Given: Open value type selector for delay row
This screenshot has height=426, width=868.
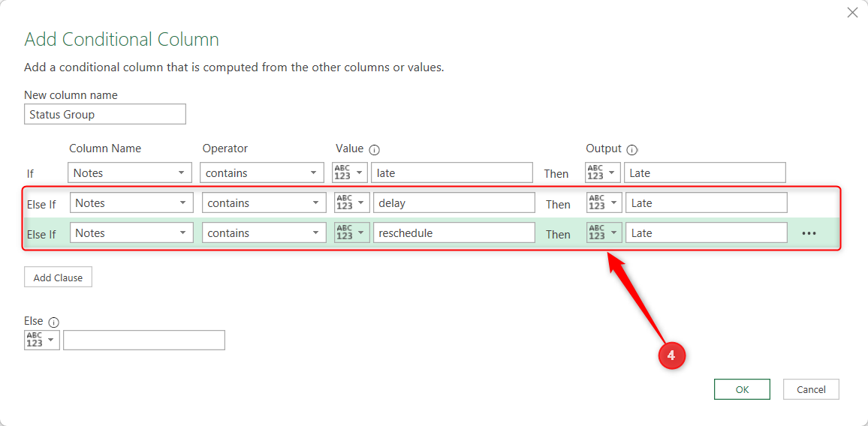Looking at the screenshot, I should tap(352, 203).
